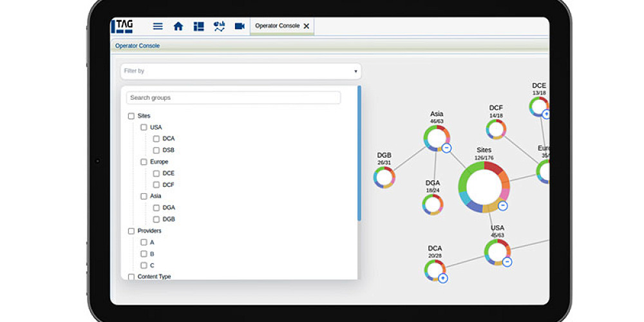Collapse the Asia node with minus icon
The image size is (644, 322).
point(447,148)
